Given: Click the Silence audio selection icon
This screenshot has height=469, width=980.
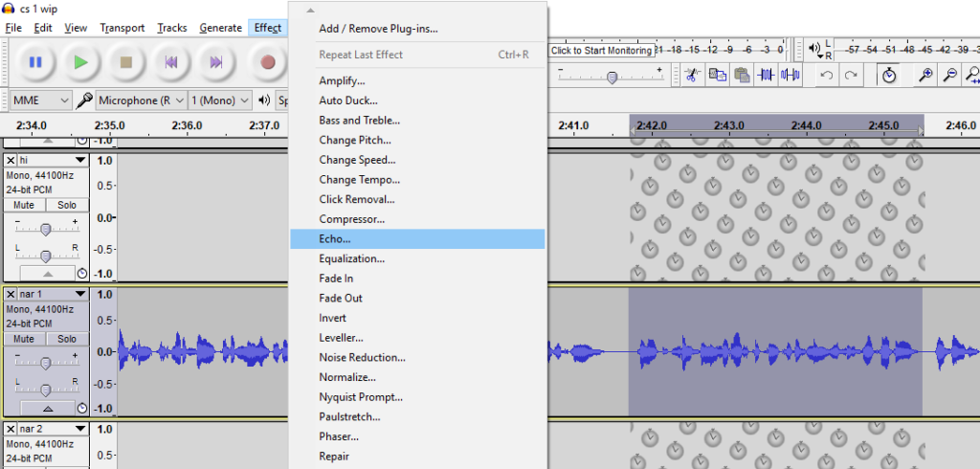Looking at the screenshot, I should 791,75.
